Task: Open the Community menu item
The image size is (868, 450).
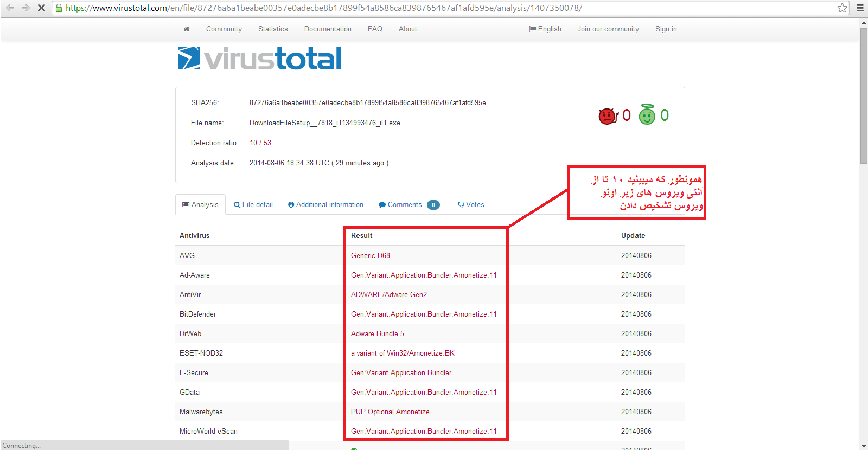Action: click(224, 29)
